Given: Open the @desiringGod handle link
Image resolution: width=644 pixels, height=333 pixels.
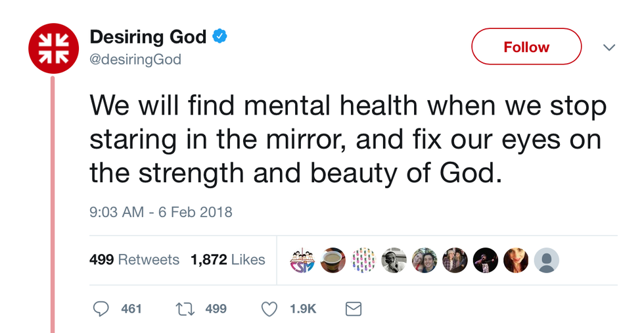Looking at the screenshot, I should tap(135, 60).
